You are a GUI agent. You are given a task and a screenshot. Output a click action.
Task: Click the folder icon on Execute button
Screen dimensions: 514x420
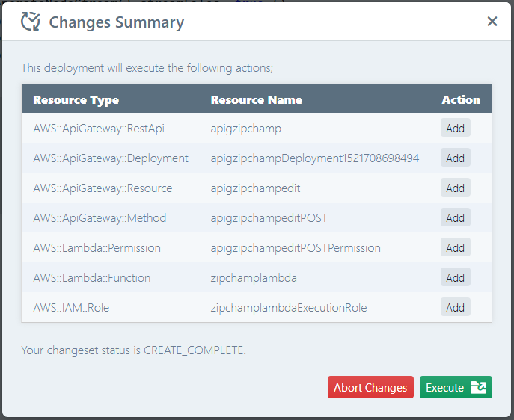click(x=478, y=387)
